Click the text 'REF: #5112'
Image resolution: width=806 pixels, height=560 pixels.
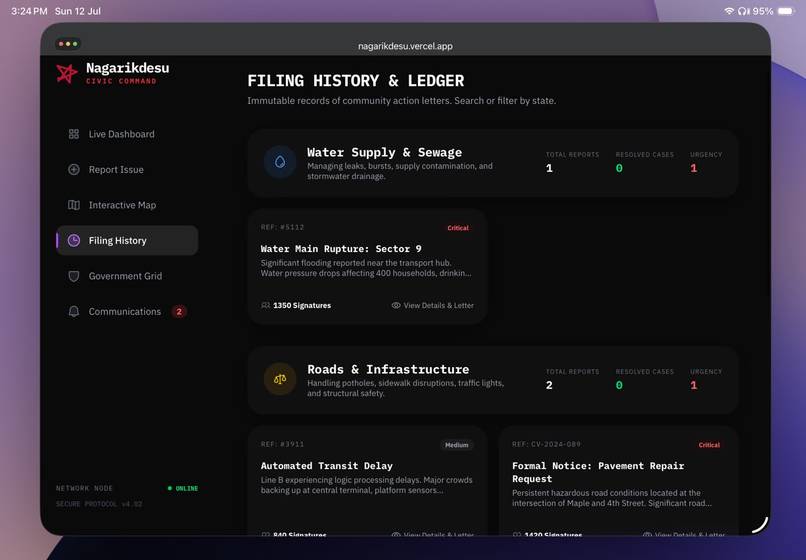click(282, 227)
